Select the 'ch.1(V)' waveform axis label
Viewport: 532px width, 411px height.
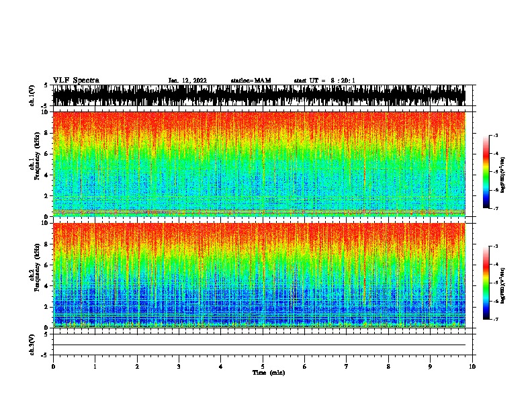coord(32,95)
